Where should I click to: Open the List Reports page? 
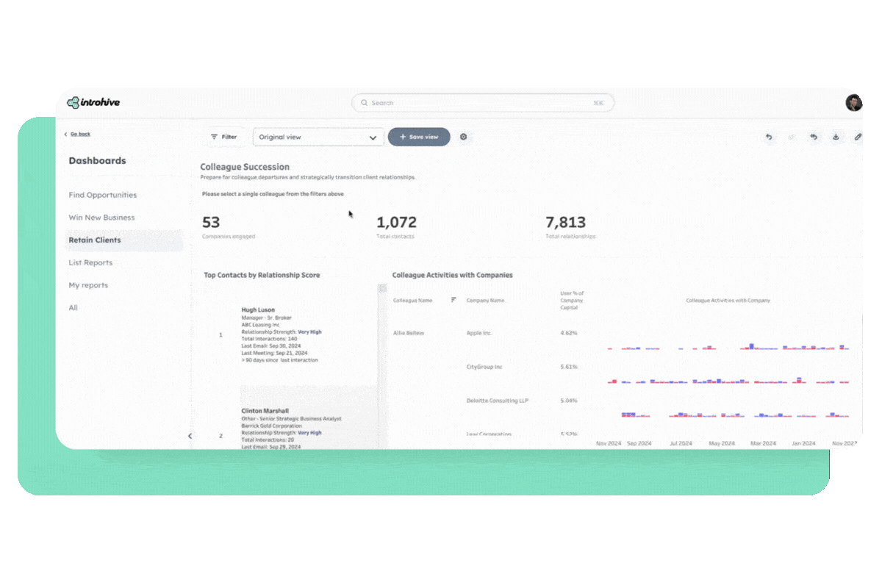click(x=90, y=262)
